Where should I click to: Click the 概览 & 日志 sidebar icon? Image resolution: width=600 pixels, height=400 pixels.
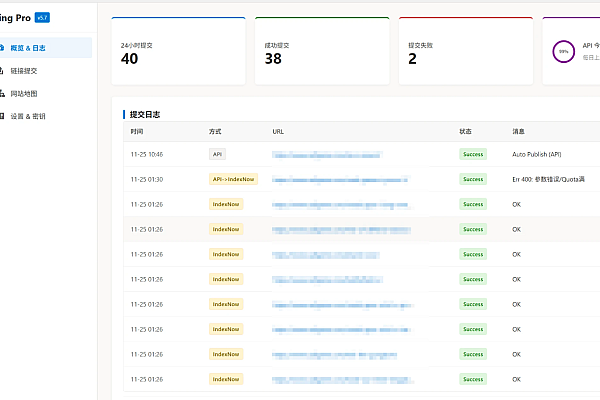[x=2, y=47]
